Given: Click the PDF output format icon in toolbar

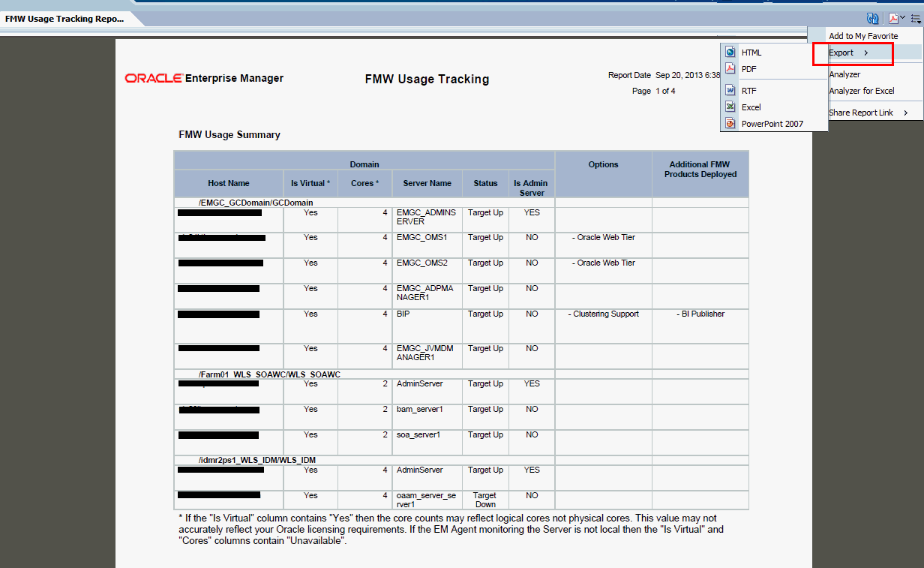Looking at the screenshot, I should coord(893,19).
